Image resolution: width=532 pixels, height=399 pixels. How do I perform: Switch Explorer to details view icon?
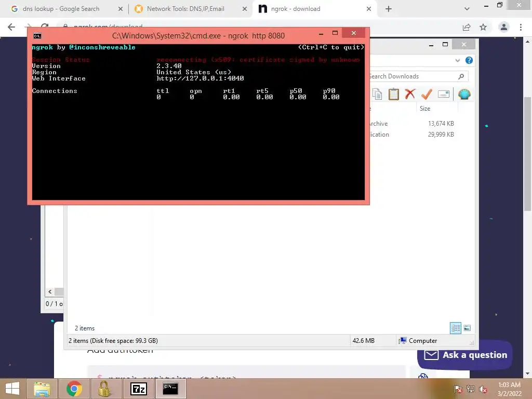point(456,328)
